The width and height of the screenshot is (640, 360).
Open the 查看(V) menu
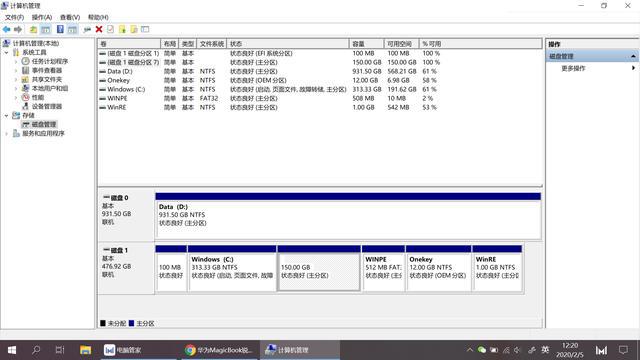[x=70, y=17]
